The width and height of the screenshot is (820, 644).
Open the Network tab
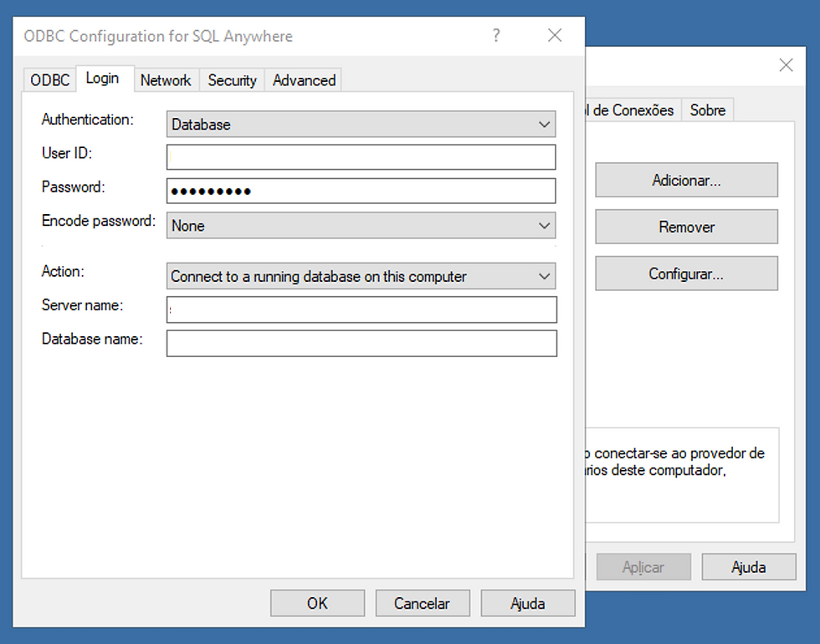[167, 80]
